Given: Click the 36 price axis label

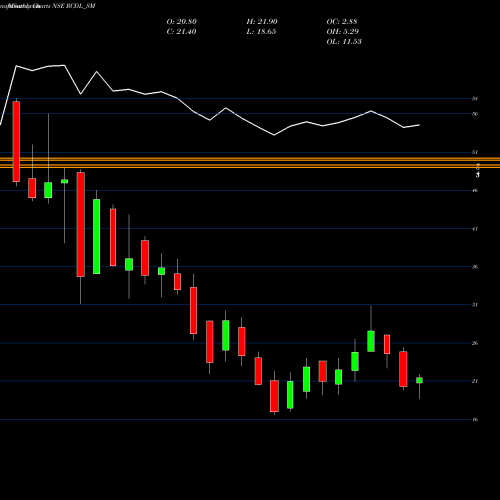Looking at the screenshot, I should (475, 267).
